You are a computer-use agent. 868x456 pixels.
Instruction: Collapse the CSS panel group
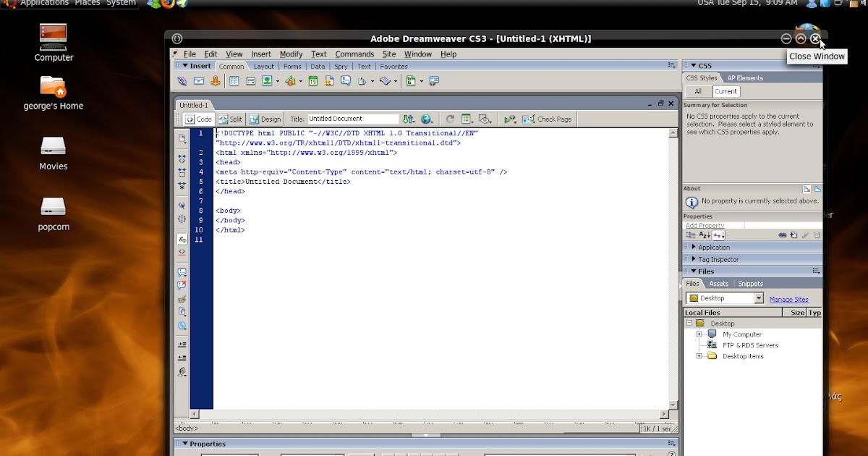(694, 66)
